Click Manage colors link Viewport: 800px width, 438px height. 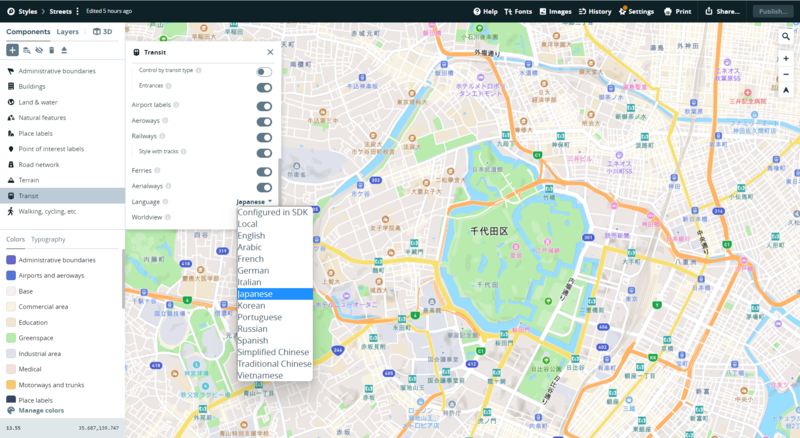pos(36,410)
